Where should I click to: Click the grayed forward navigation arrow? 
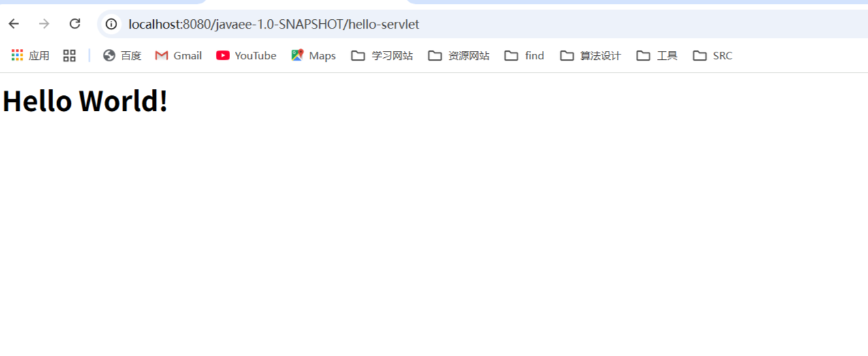tap(44, 24)
